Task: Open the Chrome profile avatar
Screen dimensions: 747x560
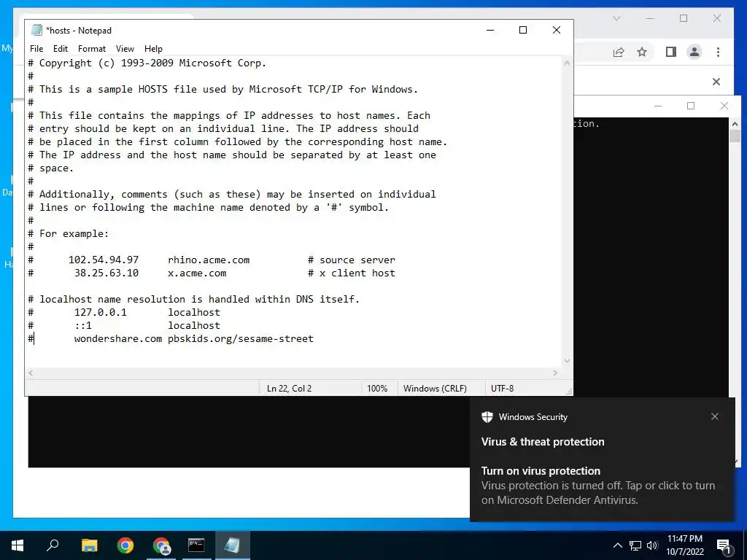Action: 694,52
